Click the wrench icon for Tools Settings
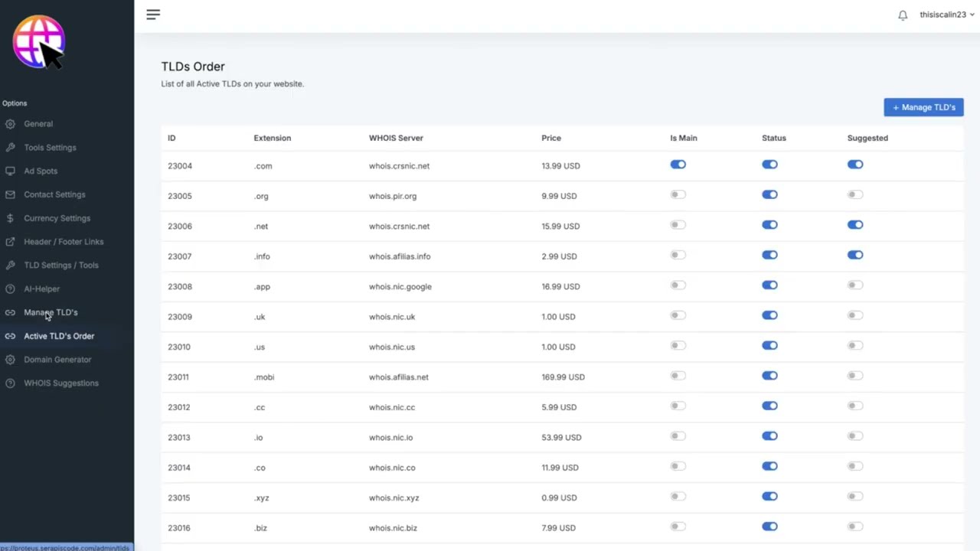 click(x=10, y=148)
